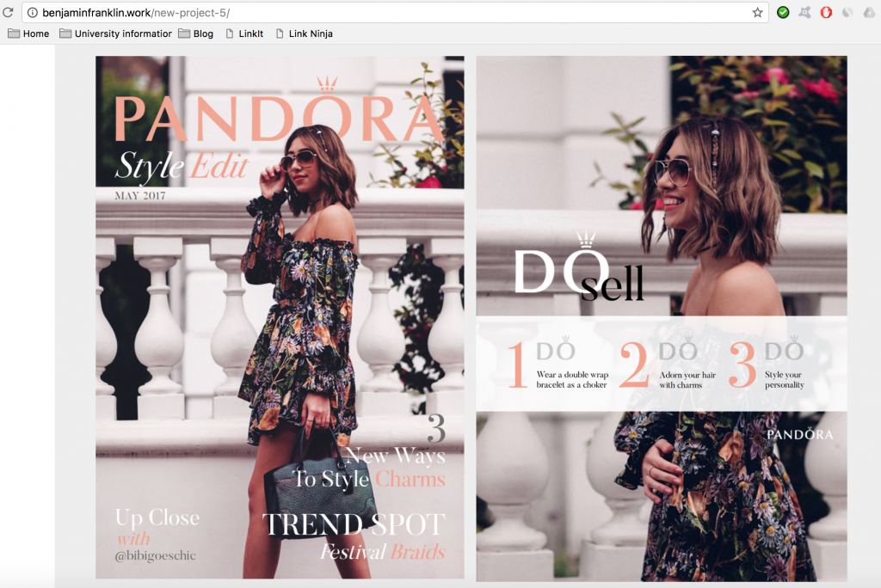Click 'Wear a double wrap bracelet' tip
This screenshot has width=881, height=588.
coord(572,380)
